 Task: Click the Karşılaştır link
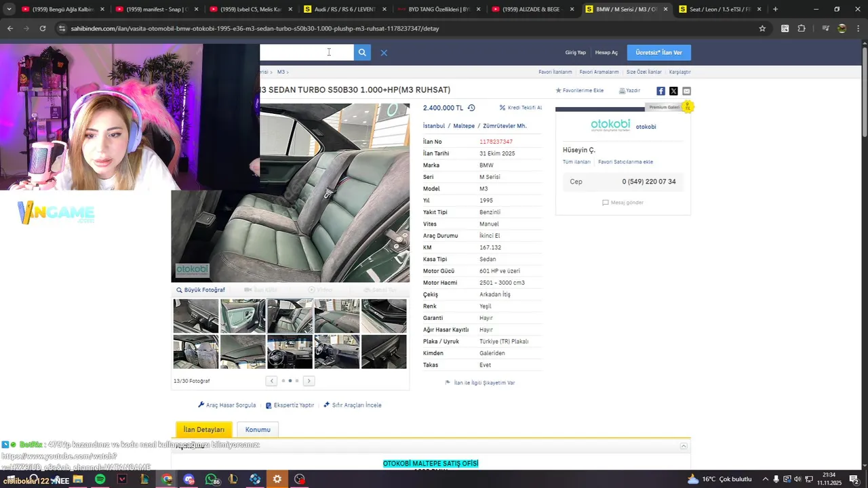pos(679,72)
